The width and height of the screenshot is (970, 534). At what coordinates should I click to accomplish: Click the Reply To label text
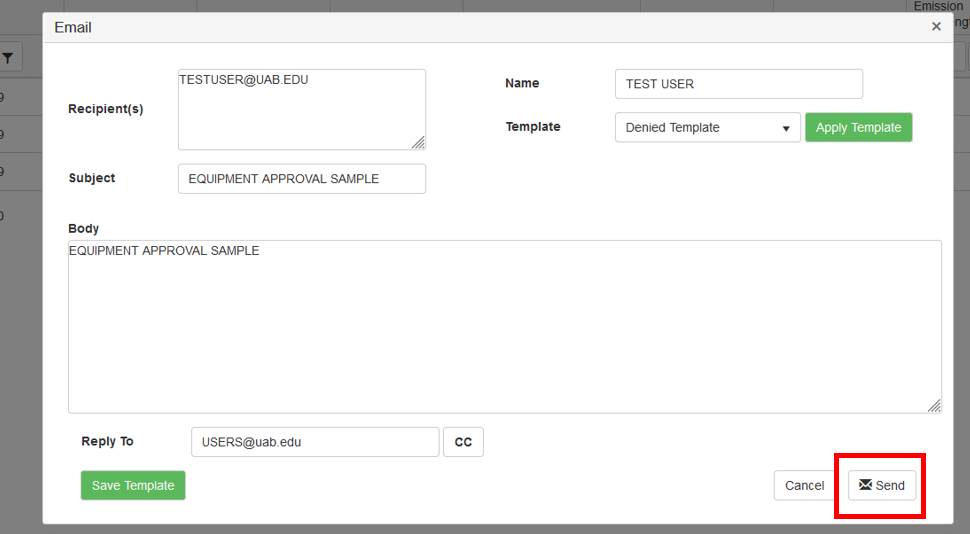click(x=107, y=441)
